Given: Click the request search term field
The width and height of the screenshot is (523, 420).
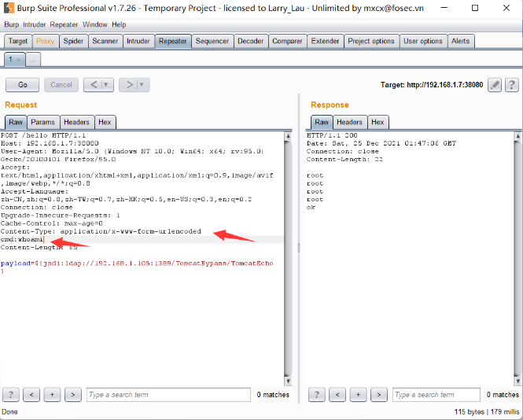Looking at the screenshot, I should [x=168, y=395].
